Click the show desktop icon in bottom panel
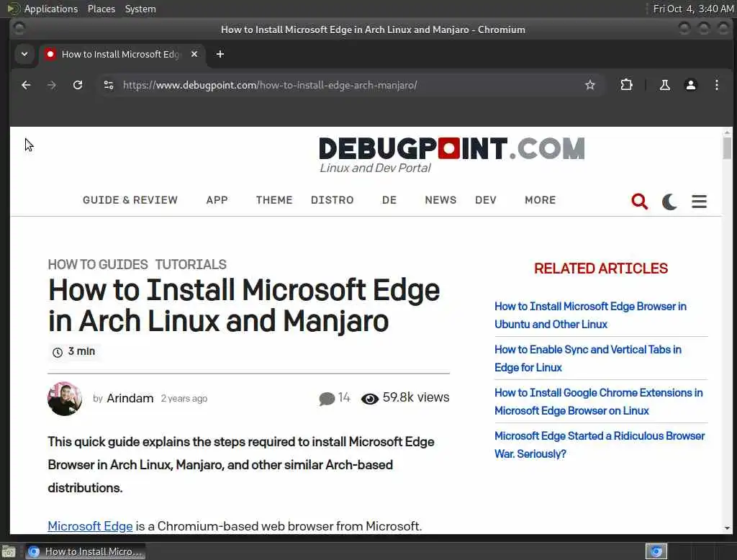Screen dimensions: 737x560 [9, 551]
